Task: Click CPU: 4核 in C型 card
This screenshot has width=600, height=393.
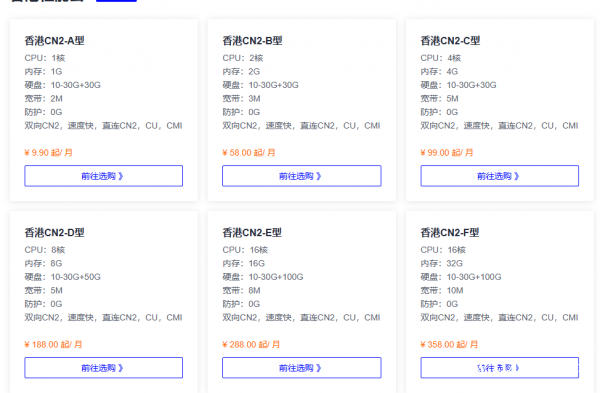Action: point(441,58)
